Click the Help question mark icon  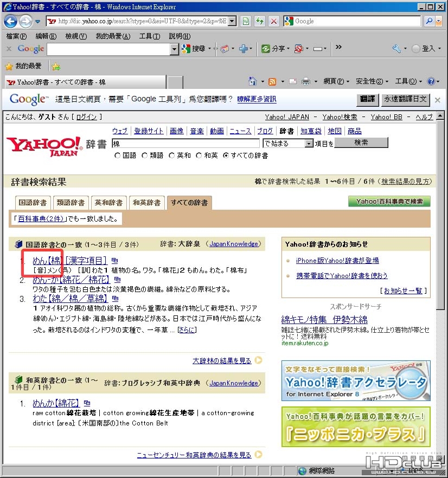pos(431,81)
